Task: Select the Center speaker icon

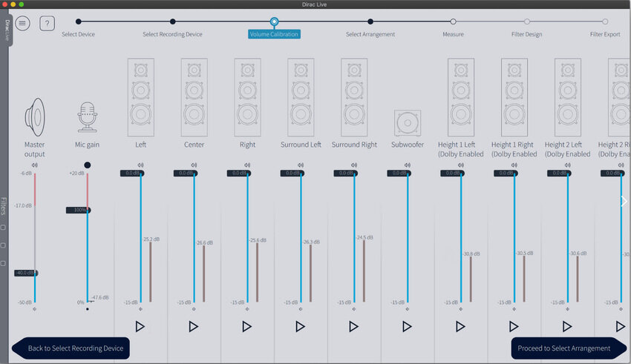Action: pos(194,98)
